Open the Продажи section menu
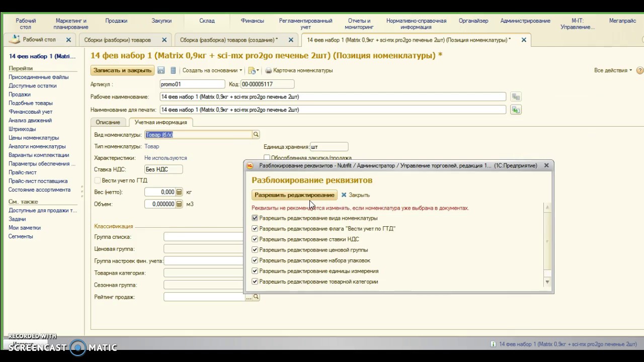The height and width of the screenshot is (362, 644). [x=116, y=21]
